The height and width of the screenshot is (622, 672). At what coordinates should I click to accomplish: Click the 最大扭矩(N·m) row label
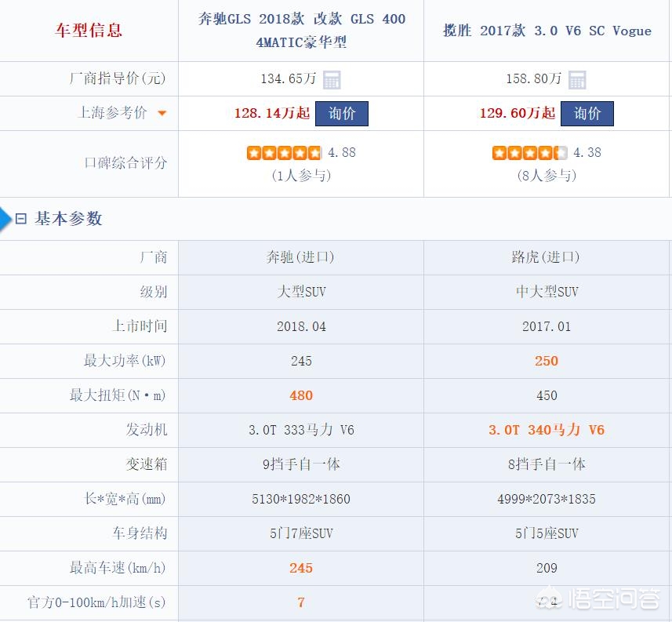click(x=118, y=395)
